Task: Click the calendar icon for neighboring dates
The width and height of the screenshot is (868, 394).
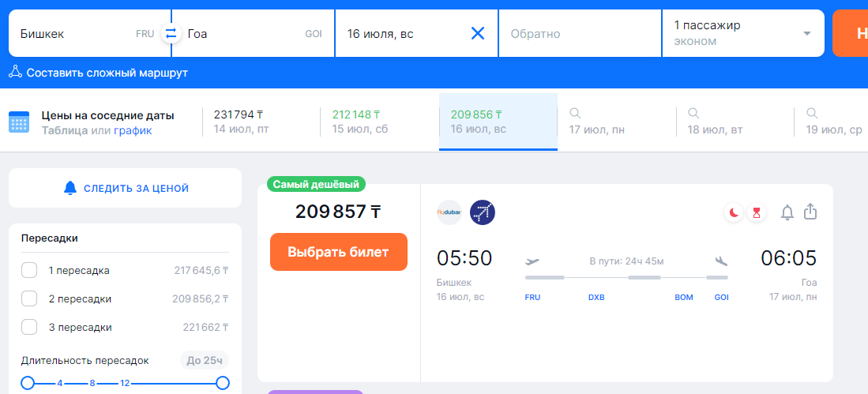Action: 19,122
